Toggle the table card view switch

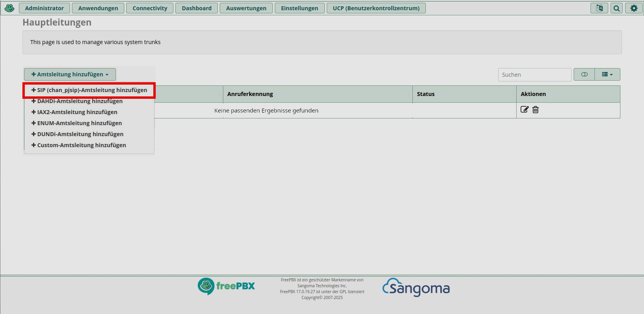[x=584, y=74]
